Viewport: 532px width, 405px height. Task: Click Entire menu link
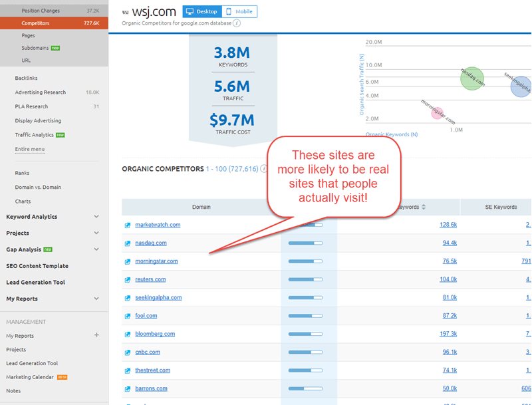pos(30,149)
